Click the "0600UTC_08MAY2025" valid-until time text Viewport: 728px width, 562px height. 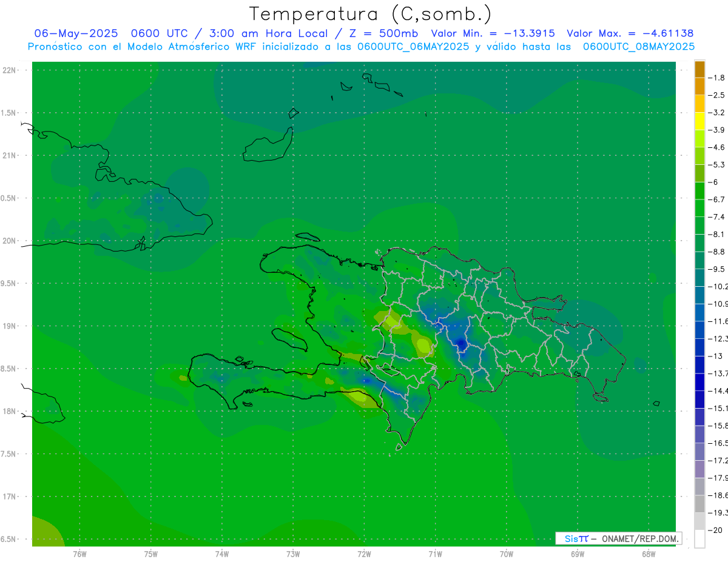pos(639,47)
